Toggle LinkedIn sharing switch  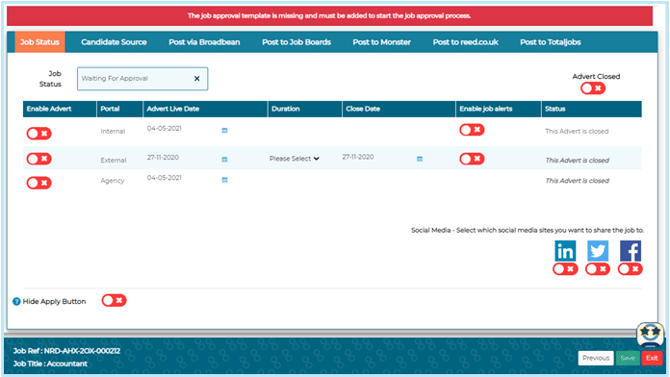coord(565,269)
